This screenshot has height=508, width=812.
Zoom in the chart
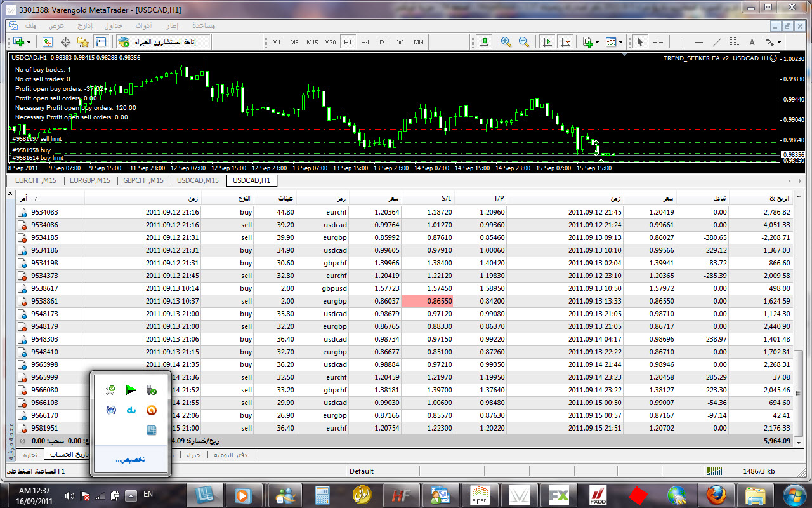[506, 42]
